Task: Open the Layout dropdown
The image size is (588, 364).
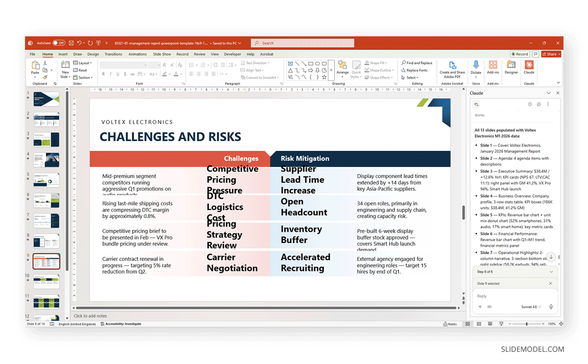Action: 83,63
